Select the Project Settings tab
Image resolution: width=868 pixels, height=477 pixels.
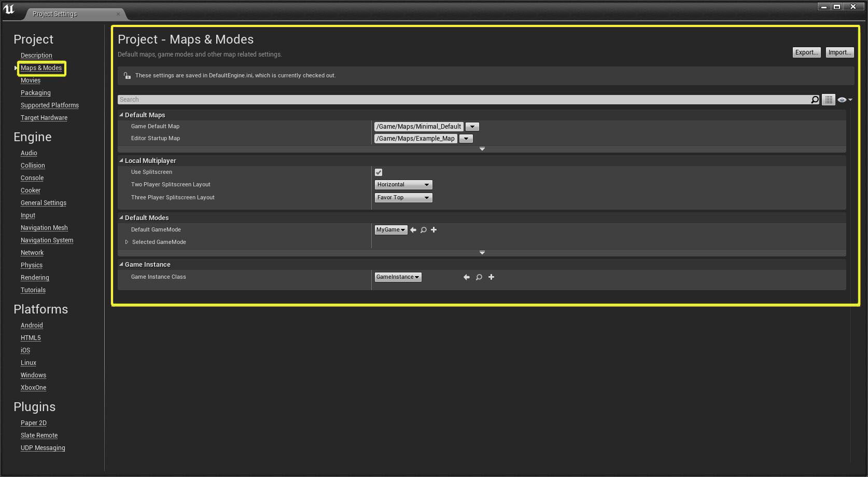click(x=54, y=14)
